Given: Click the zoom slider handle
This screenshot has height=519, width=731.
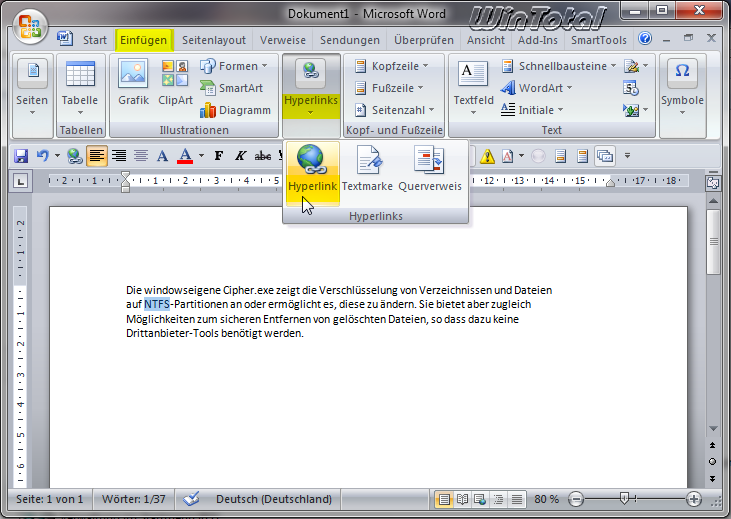Looking at the screenshot, I should pos(624,499).
